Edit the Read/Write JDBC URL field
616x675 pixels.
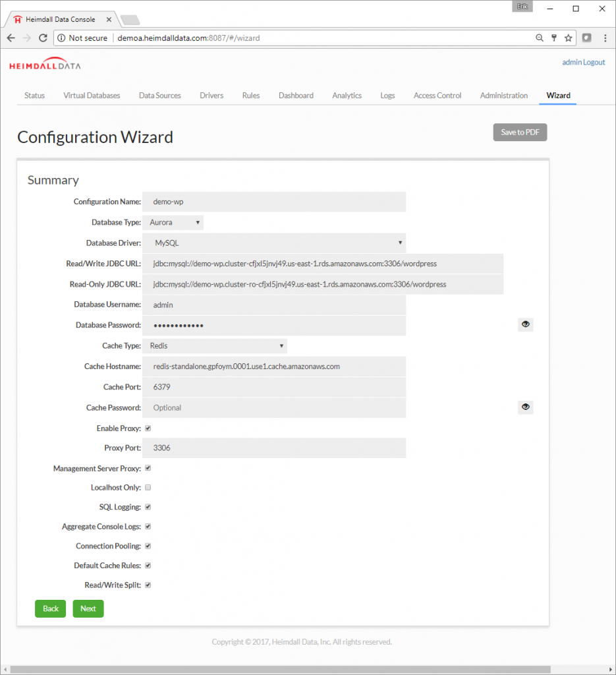[x=323, y=264]
